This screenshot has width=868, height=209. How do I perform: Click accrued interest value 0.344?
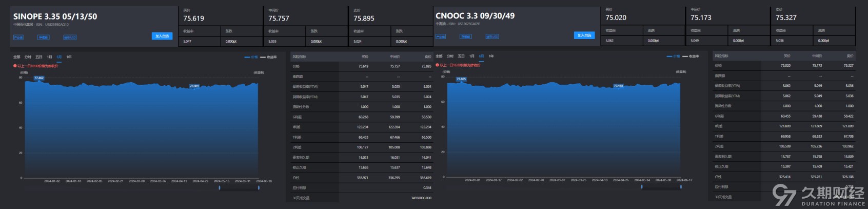[x=427, y=188]
